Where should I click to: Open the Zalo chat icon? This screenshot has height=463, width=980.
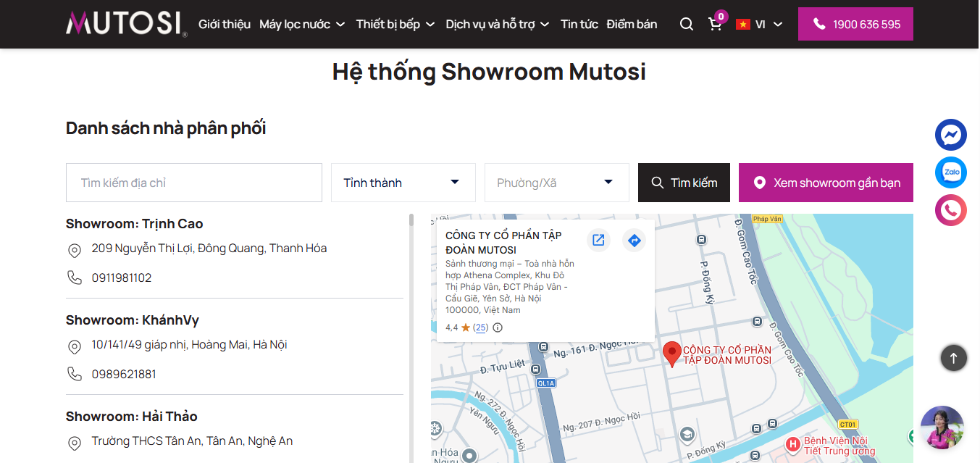tap(950, 172)
